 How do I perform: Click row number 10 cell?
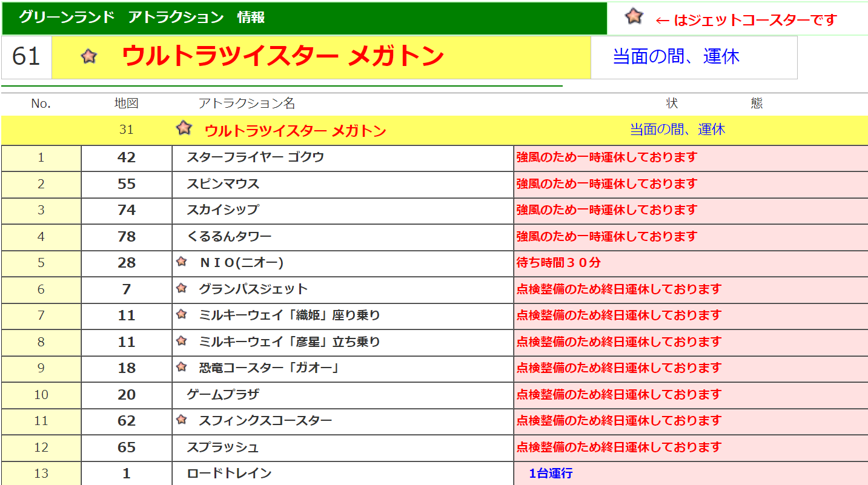pyautogui.click(x=41, y=395)
